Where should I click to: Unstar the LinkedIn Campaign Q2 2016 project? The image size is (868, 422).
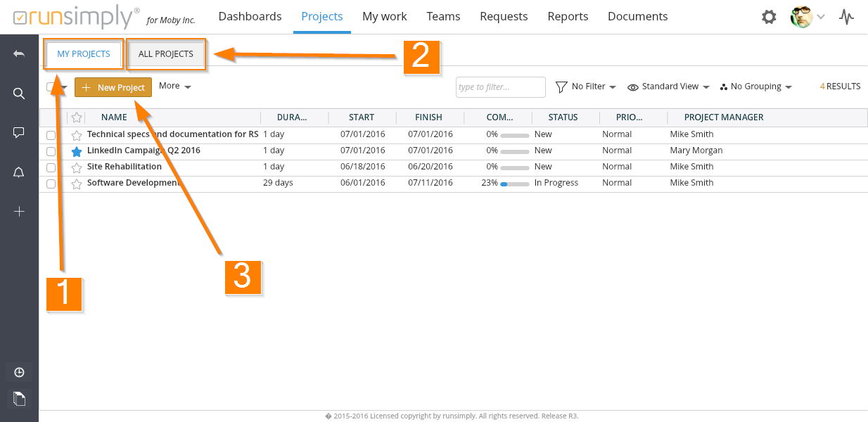point(77,151)
